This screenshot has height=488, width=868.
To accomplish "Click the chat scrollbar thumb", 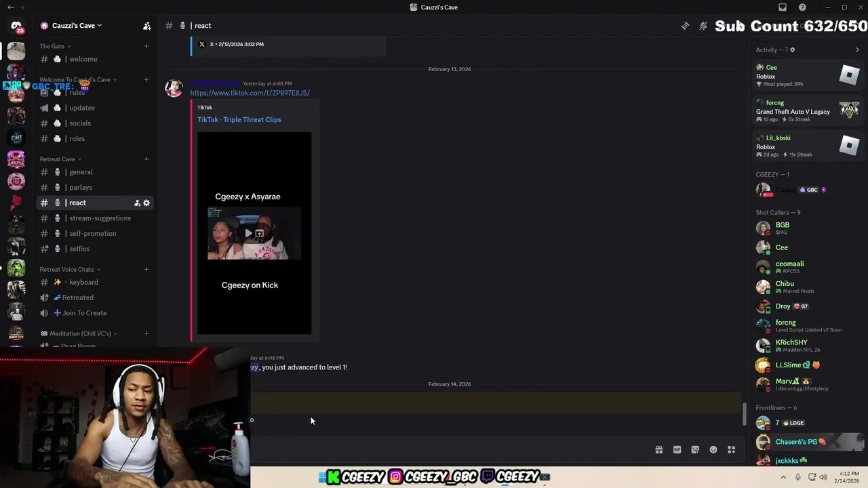I will (744, 414).
